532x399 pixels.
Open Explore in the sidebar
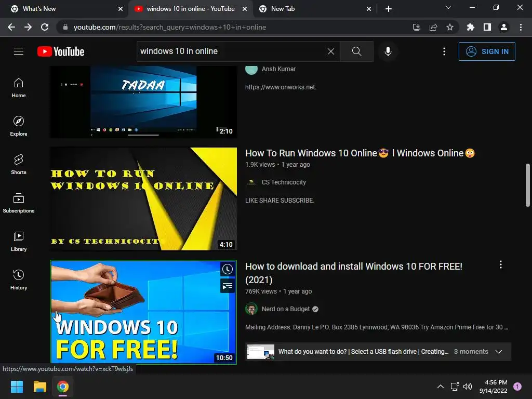click(x=19, y=126)
